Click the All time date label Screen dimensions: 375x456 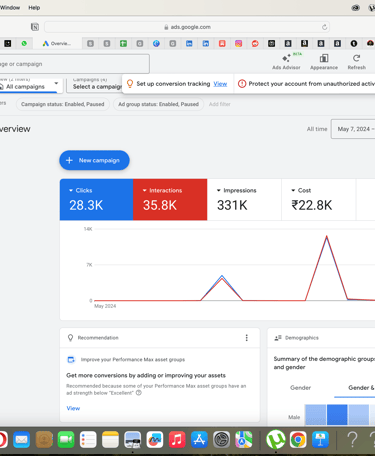[317, 129]
